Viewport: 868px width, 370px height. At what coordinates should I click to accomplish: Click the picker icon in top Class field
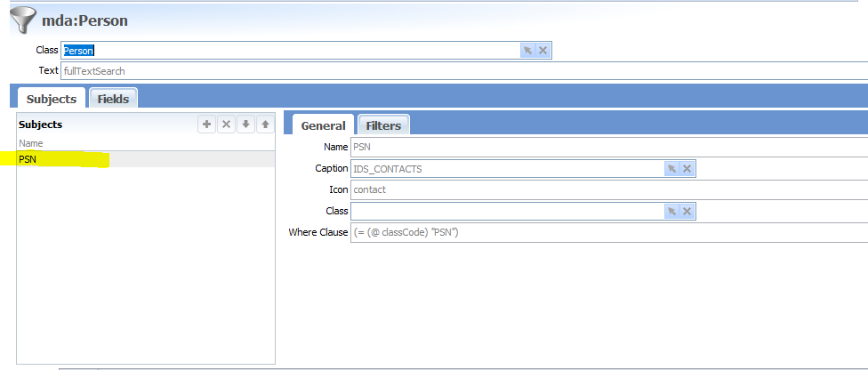coord(527,51)
